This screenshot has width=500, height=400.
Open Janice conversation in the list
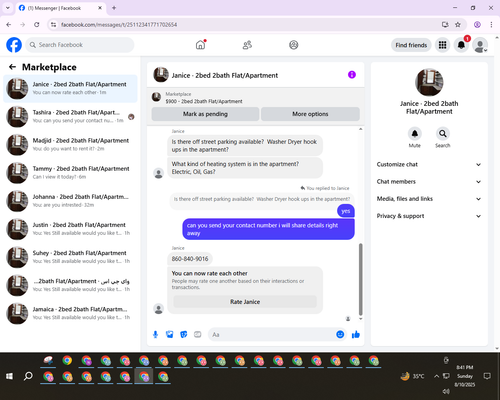tap(70, 88)
